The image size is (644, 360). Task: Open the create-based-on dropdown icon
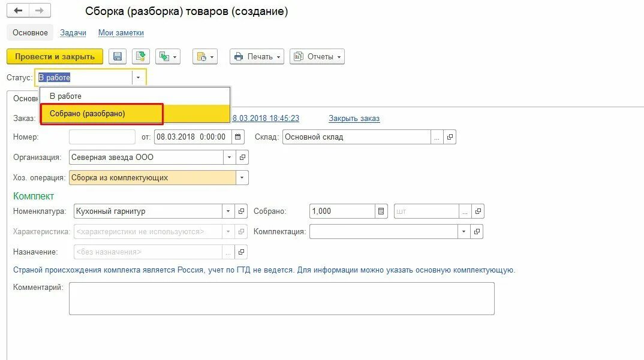tap(167, 57)
